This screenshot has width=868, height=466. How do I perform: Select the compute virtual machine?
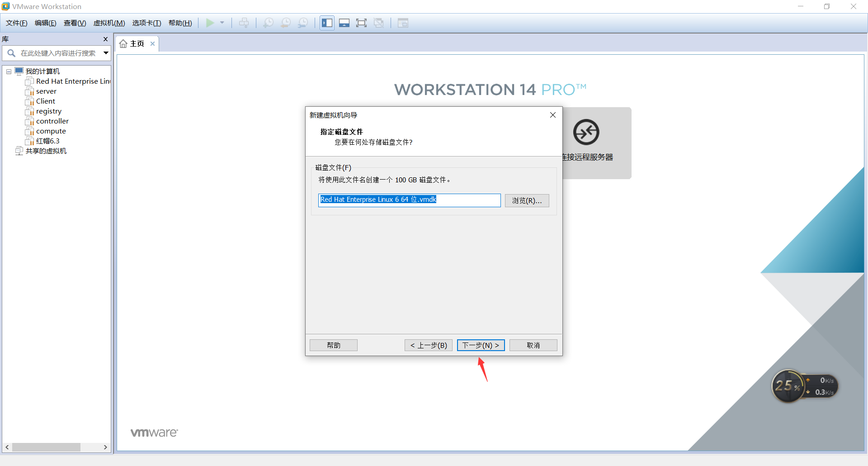point(51,131)
